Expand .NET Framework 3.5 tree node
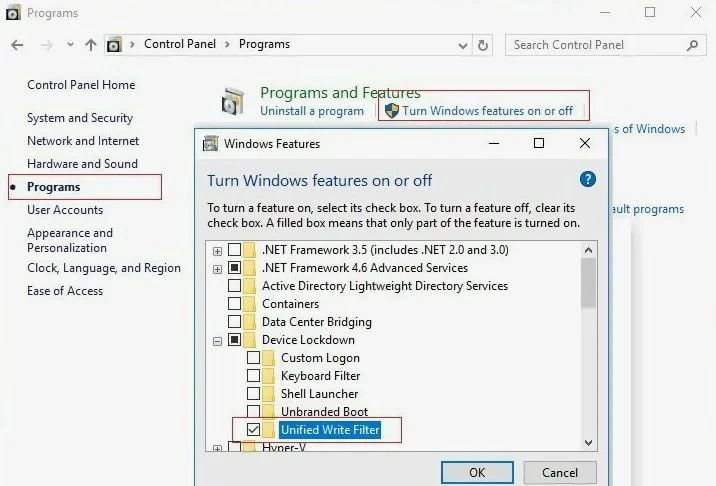The width and height of the screenshot is (716, 486). click(217, 251)
